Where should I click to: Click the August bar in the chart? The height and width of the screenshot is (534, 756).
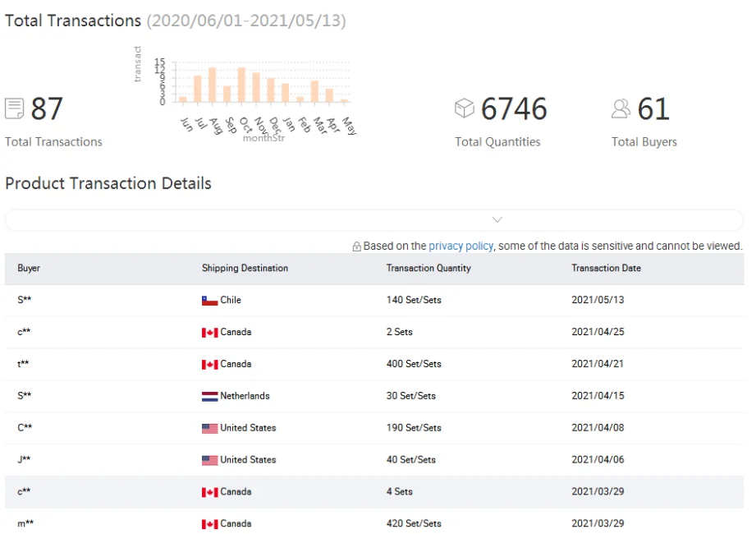(x=212, y=85)
